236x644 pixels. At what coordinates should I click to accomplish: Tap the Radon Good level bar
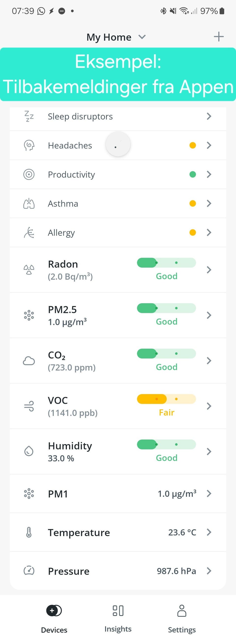[x=166, y=263]
